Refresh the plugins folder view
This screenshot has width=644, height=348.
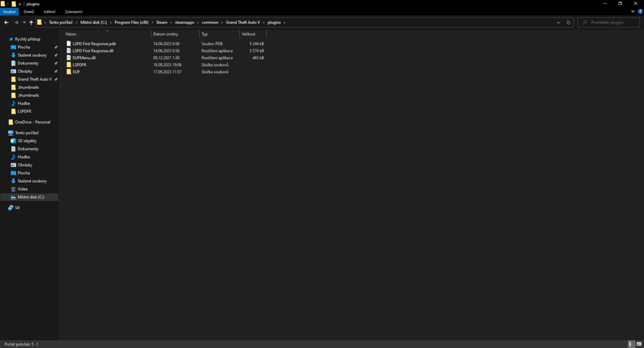tap(569, 23)
